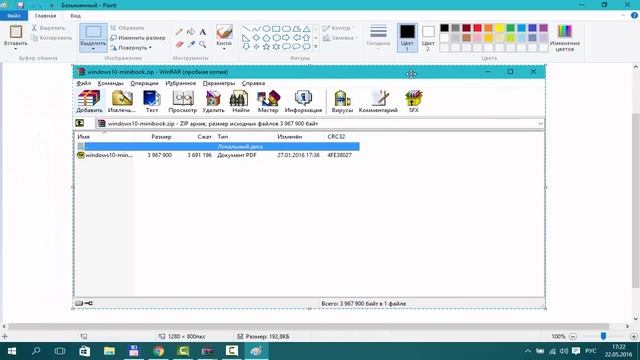The width and height of the screenshot is (640, 360).
Task: Open shape Fill (Заливка) dropdown
Action: (340, 38)
